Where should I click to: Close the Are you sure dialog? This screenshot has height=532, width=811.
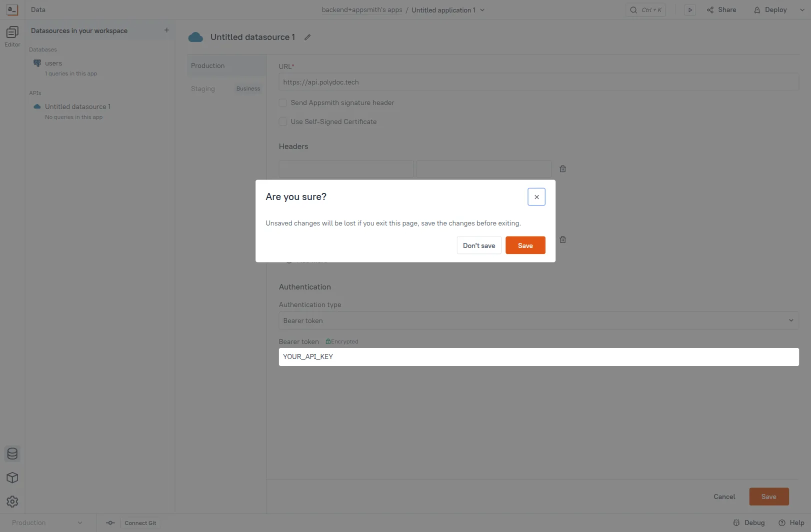pyautogui.click(x=536, y=197)
